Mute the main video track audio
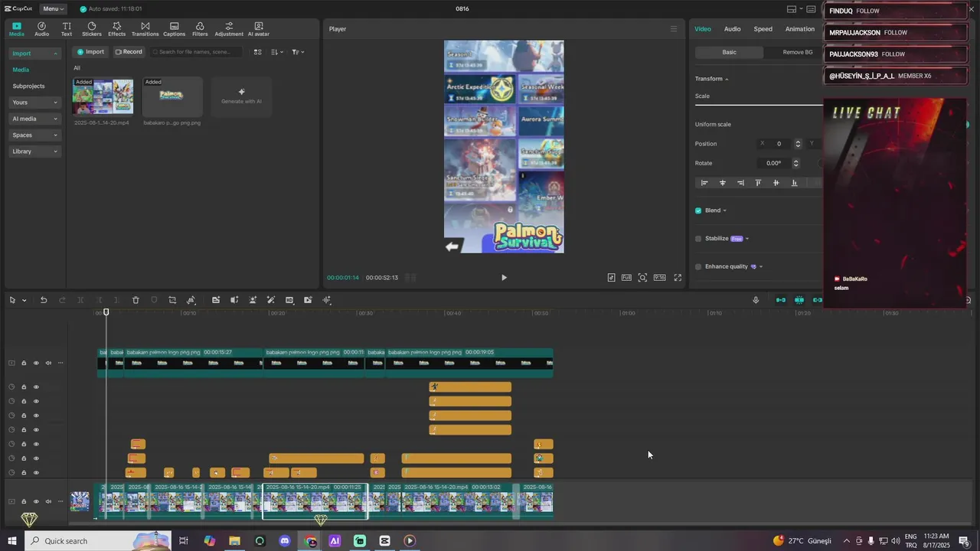This screenshot has width=980, height=551. (x=48, y=502)
